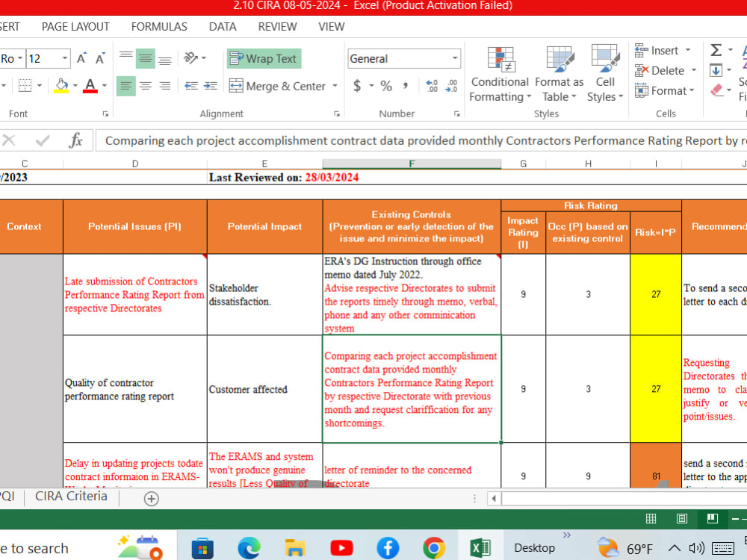Open the font color dropdown arrow

(105, 86)
